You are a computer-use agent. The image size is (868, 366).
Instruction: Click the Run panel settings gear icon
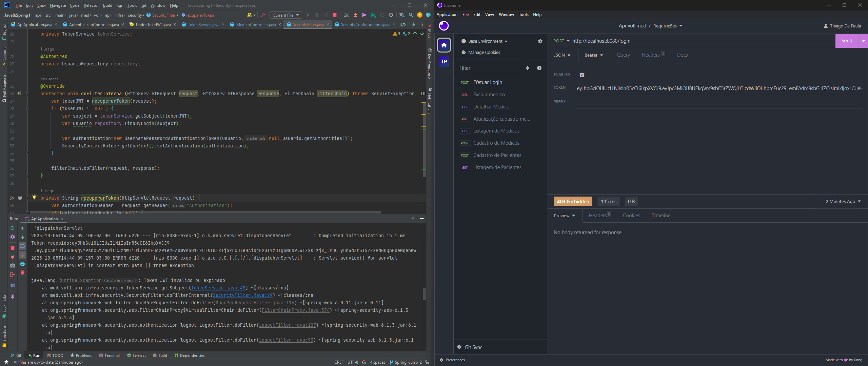coord(13,237)
